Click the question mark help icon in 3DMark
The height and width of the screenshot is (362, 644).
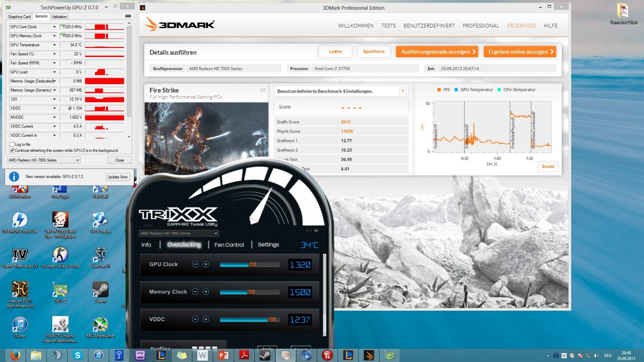click(402, 91)
